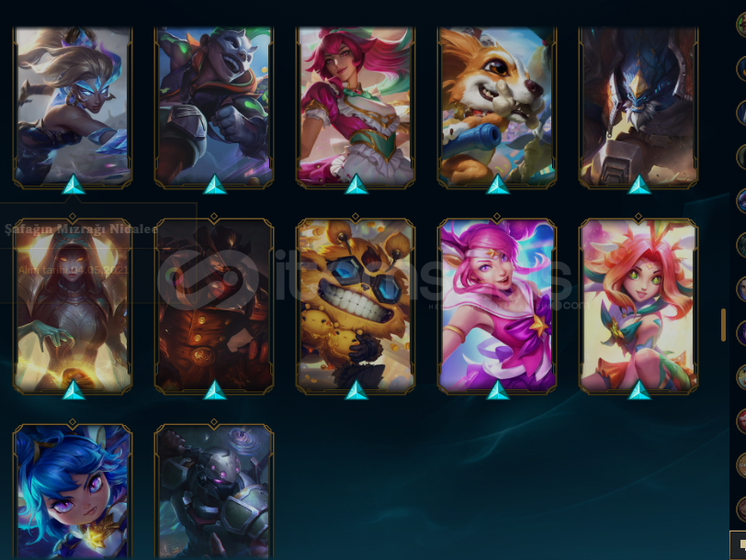Viewport: 746px width, 560px height.
Task: Click the teal gem under Star Guardian Neeko card
Action: (639, 390)
